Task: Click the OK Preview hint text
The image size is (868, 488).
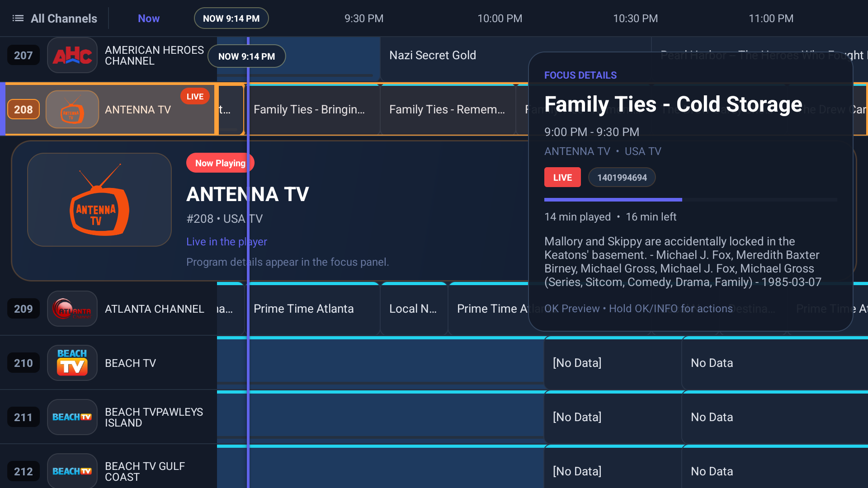Action: click(638, 309)
